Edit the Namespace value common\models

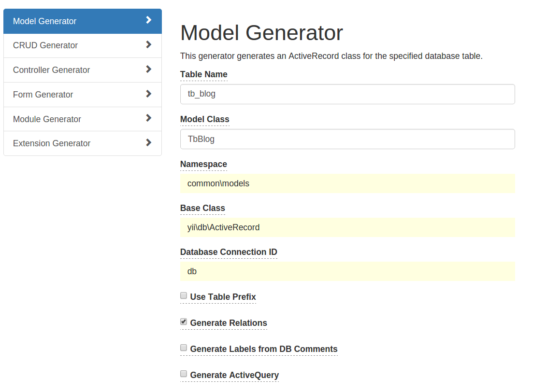[347, 183]
